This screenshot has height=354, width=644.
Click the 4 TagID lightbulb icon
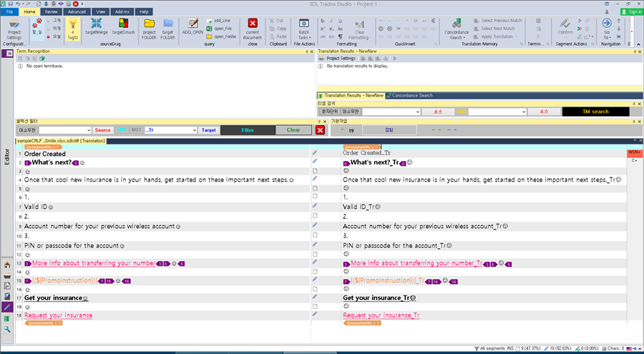coord(73,29)
